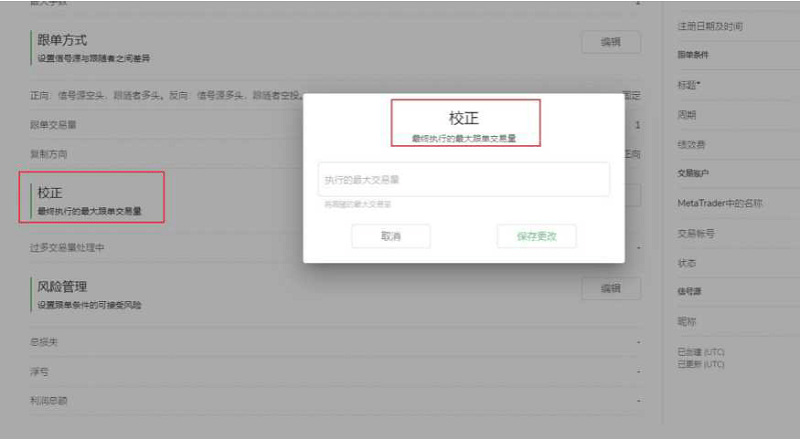Screen dimensions: 800x439
Task: Click 注册日期及时间 in the right panel
Action: 710,26
